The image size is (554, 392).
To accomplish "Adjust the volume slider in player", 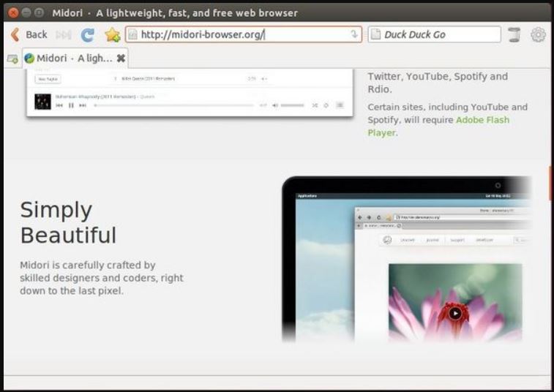I will 292,105.
